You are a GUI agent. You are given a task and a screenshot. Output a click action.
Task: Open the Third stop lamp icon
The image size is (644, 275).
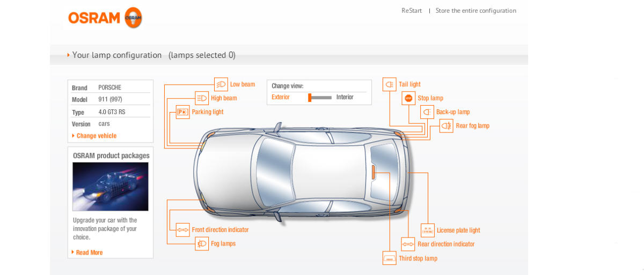pos(389,258)
